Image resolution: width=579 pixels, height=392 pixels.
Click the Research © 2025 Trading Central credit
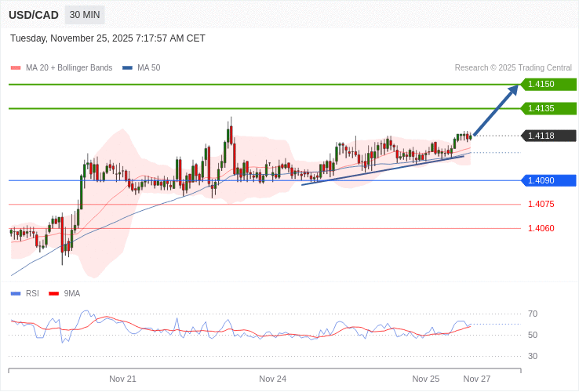tap(513, 68)
